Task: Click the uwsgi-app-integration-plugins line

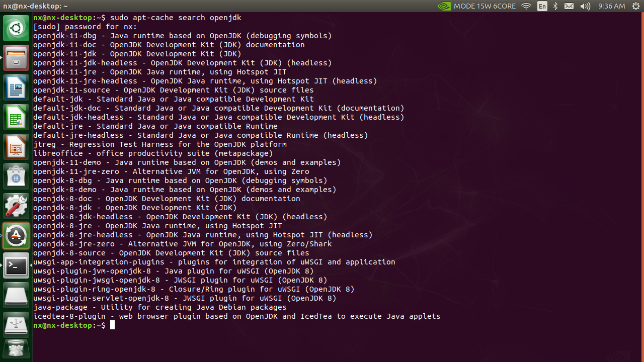Action: coord(214,262)
